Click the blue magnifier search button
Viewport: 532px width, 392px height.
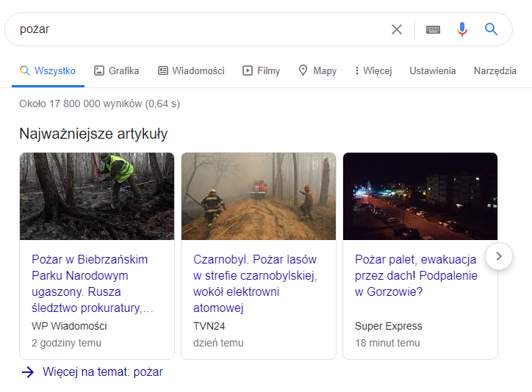point(491,29)
